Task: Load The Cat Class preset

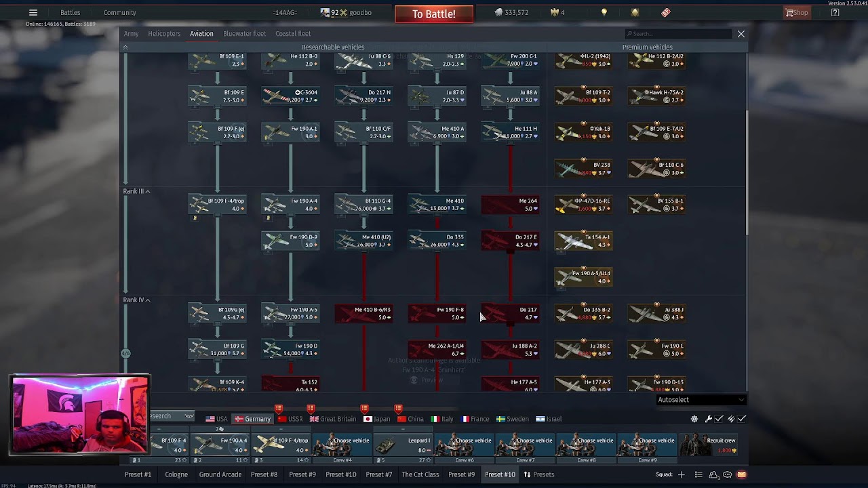Action: (420, 474)
